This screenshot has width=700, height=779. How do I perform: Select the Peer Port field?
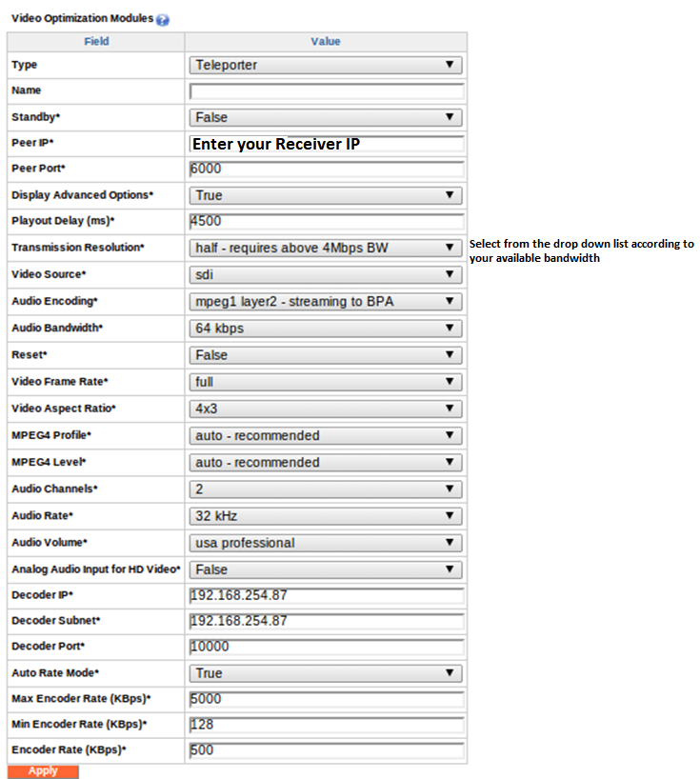pos(327,169)
